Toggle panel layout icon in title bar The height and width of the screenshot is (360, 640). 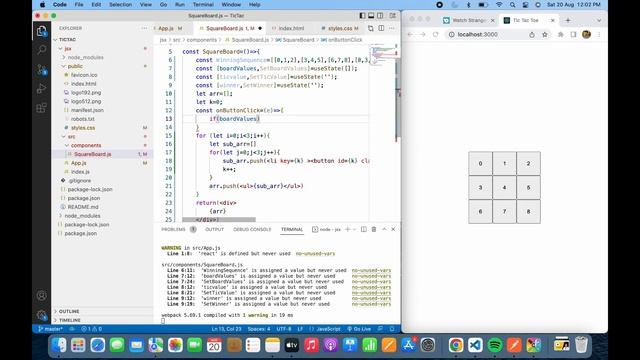[371, 16]
